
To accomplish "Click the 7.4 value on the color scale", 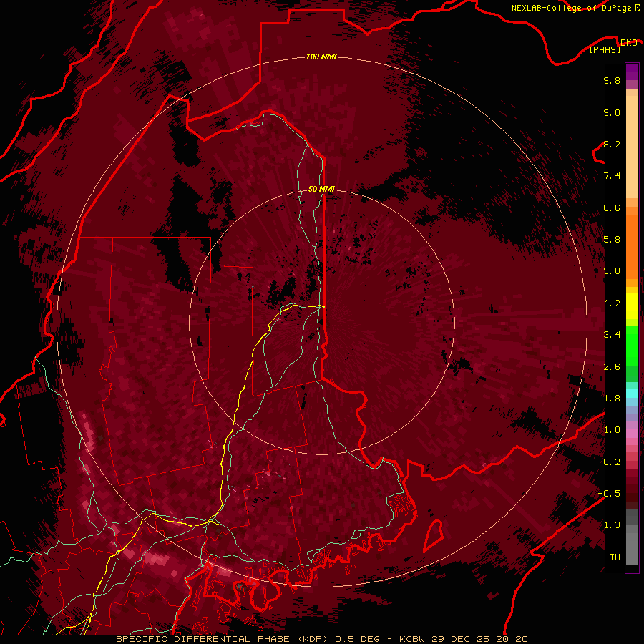I will (612, 176).
